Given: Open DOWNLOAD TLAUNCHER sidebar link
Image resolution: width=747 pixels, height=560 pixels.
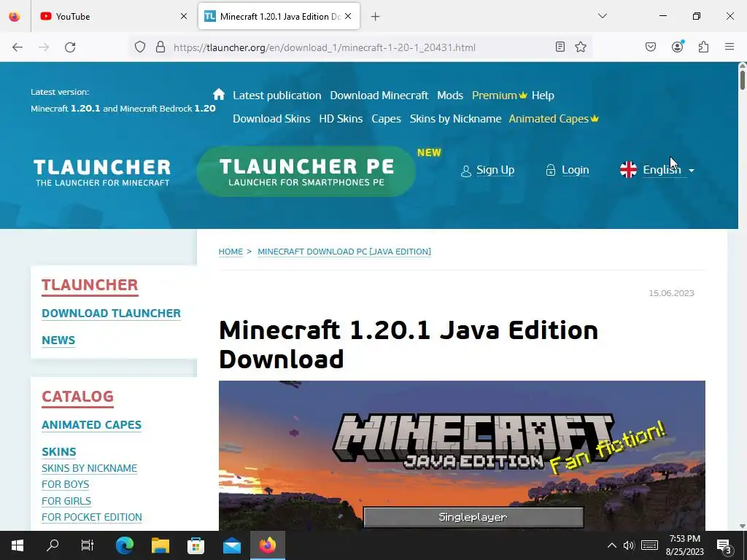Looking at the screenshot, I should click(111, 314).
